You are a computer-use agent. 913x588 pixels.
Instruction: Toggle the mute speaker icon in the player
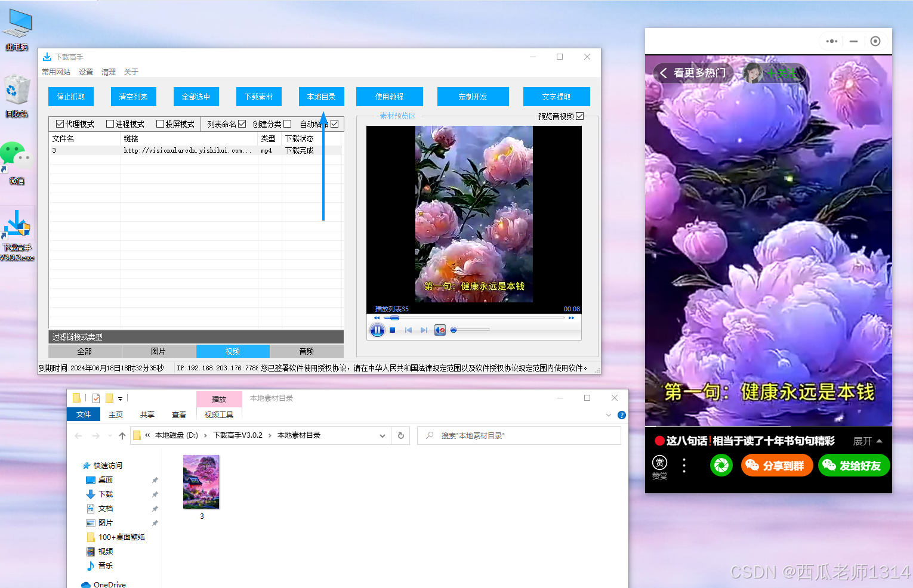pyautogui.click(x=440, y=330)
